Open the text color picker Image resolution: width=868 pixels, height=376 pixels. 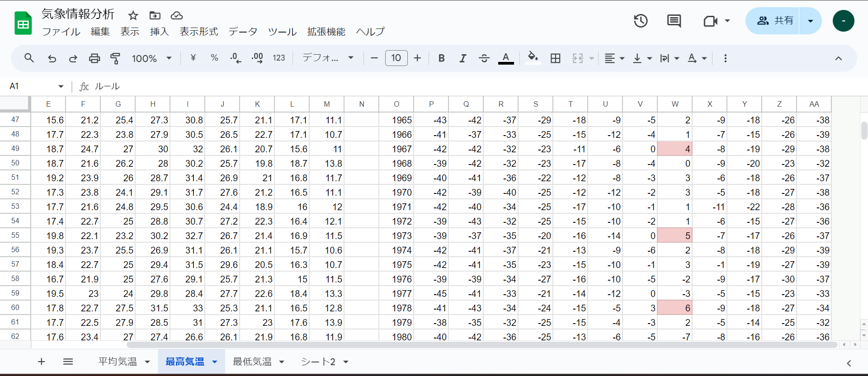coord(506,58)
